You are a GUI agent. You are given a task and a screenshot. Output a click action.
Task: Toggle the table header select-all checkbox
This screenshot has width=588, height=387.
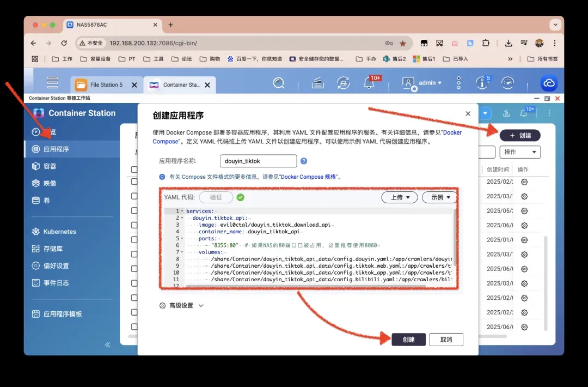pos(134,170)
